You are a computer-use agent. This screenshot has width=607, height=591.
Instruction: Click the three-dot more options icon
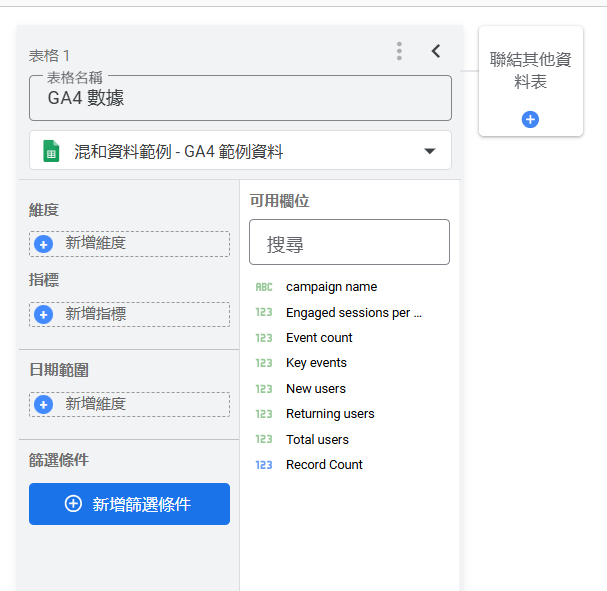(399, 51)
